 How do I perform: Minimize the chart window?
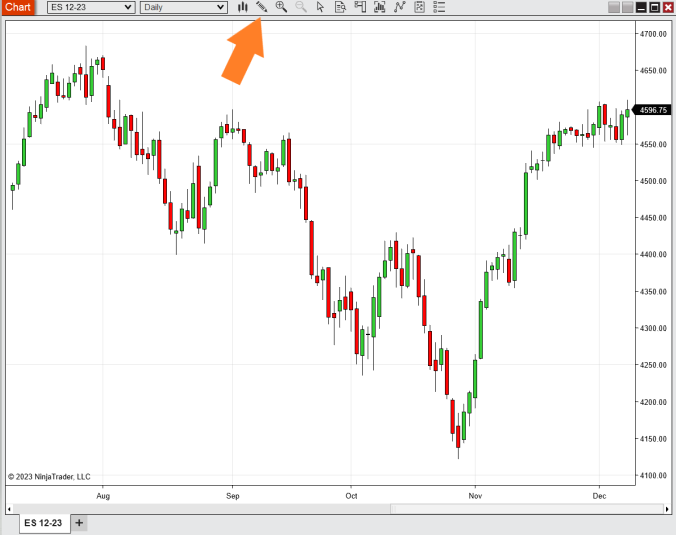click(641, 7)
